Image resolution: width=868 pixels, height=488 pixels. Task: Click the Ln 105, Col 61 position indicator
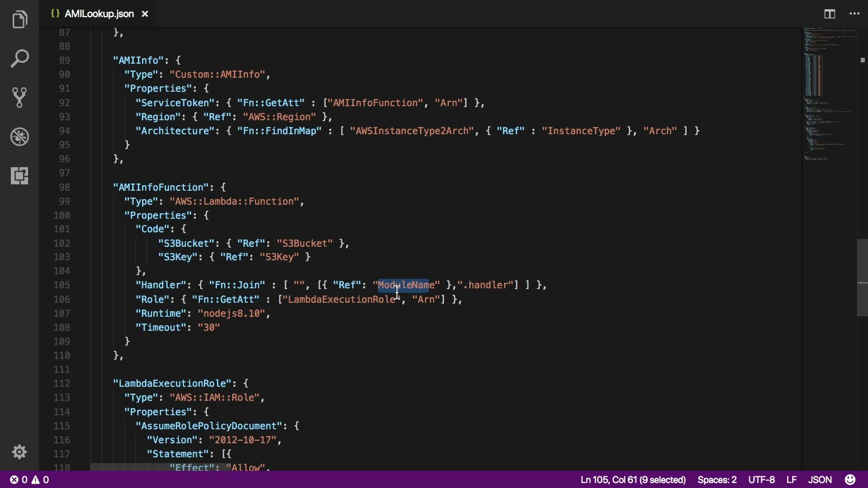633,479
